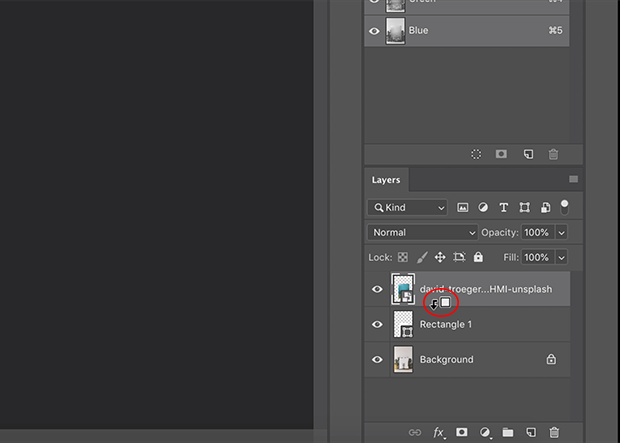Screen dimensions: 620x443
Task: Toggle layer filtering on/off switch
Action: click(564, 207)
